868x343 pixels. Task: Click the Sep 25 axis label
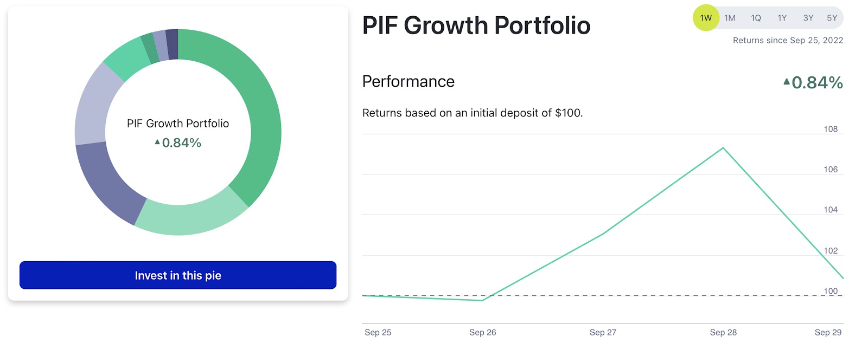pyautogui.click(x=378, y=332)
